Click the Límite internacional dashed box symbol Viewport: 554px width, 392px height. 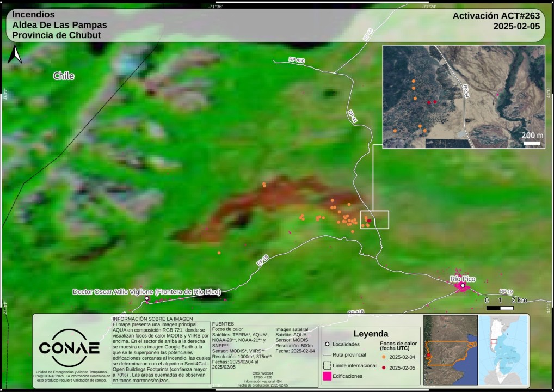point(327,365)
